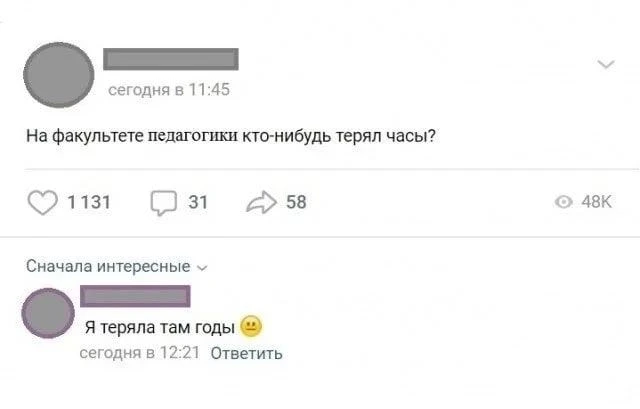Open the post options chevron at top right

coord(605,64)
